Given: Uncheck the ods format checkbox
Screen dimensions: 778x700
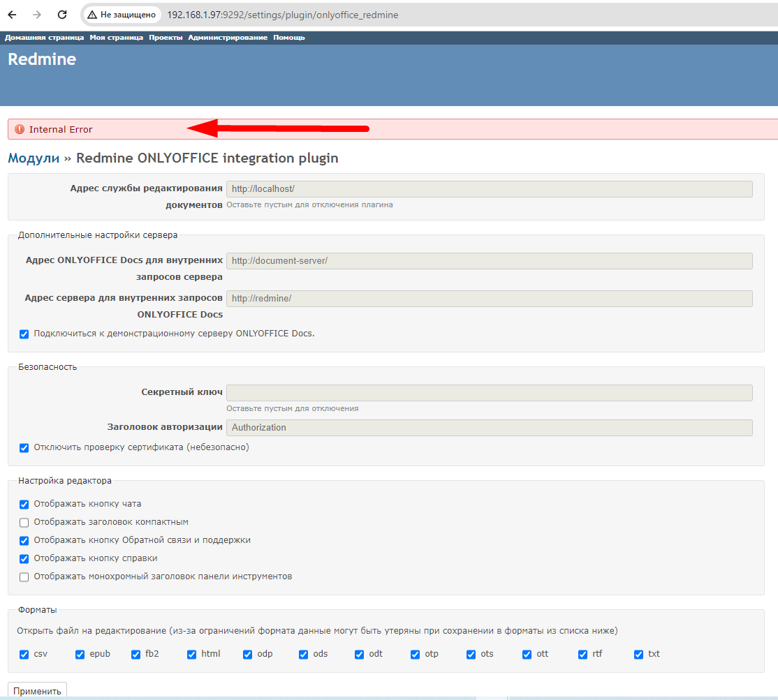Looking at the screenshot, I should tap(303, 655).
